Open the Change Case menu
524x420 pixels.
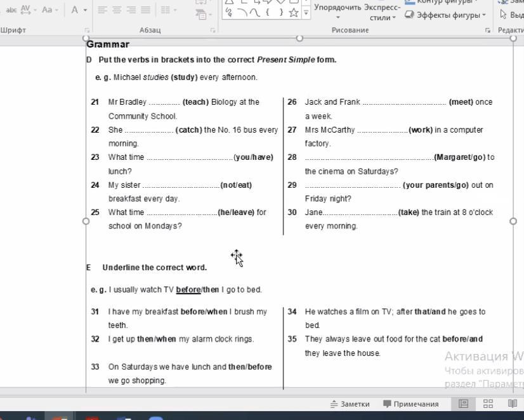[49, 10]
